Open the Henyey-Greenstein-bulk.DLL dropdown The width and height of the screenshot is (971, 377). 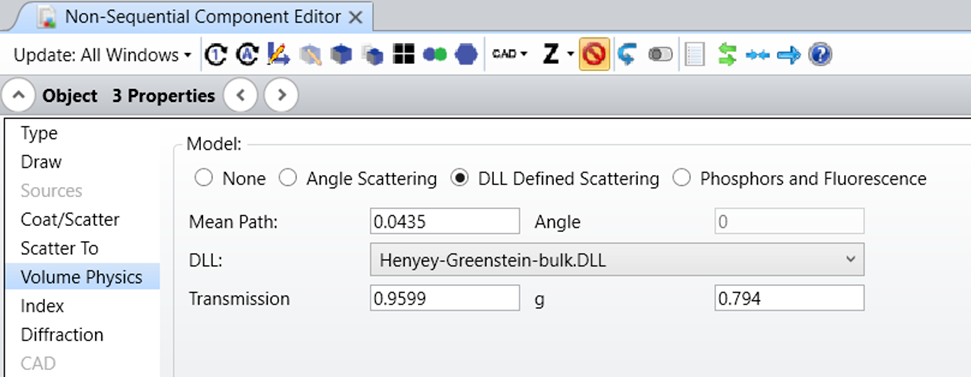(617, 259)
